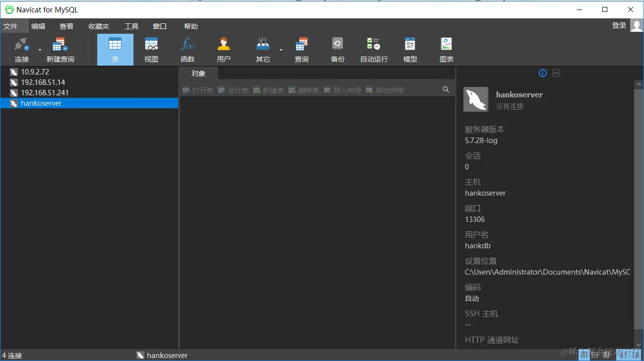Click the port value 13306

click(x=475, y=219)
